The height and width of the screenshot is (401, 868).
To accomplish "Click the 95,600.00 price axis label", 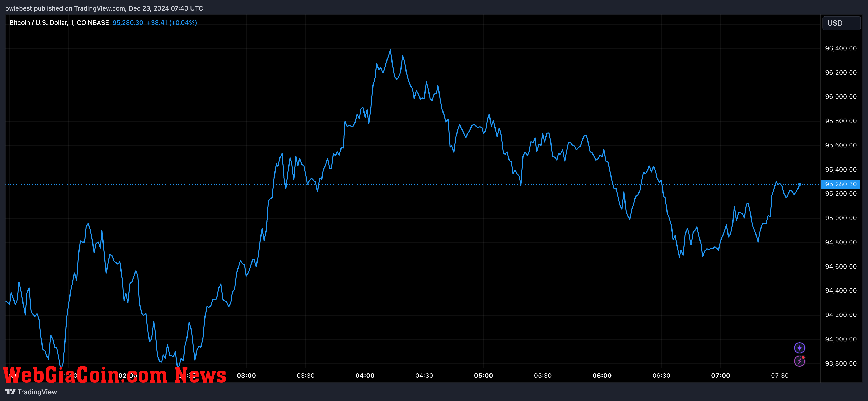I will [x=841, y=145].
